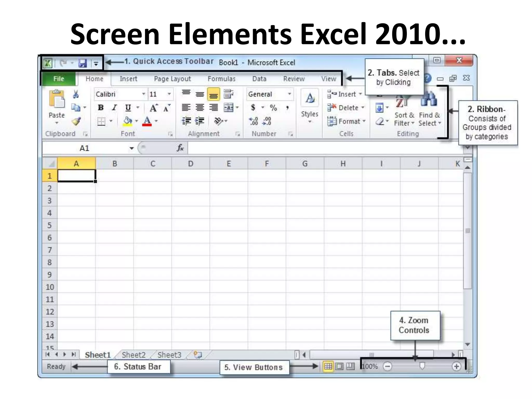This screenshot has height=399, width=532.
Task: Click the red Font Color A
Action: click(147, 121)
